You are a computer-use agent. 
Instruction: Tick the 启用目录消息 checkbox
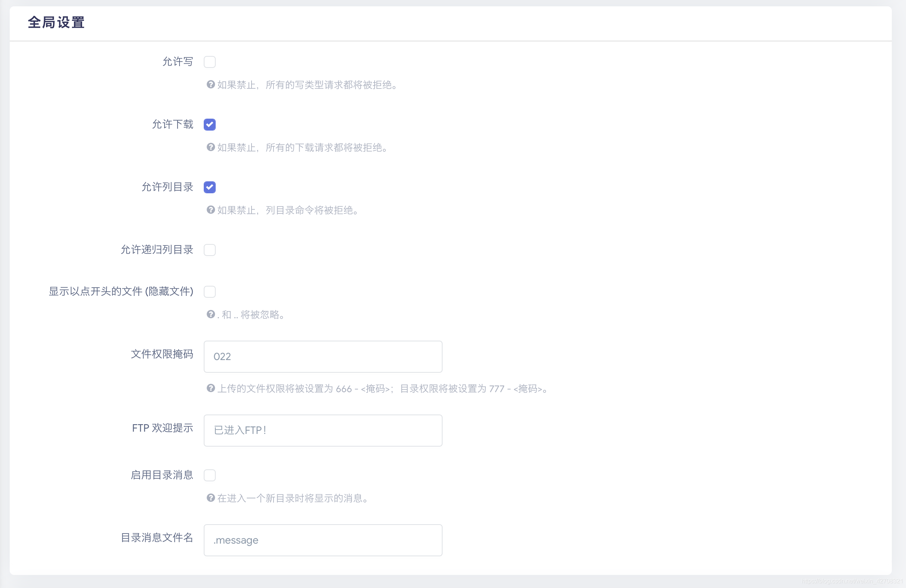[x=210, y=475]
